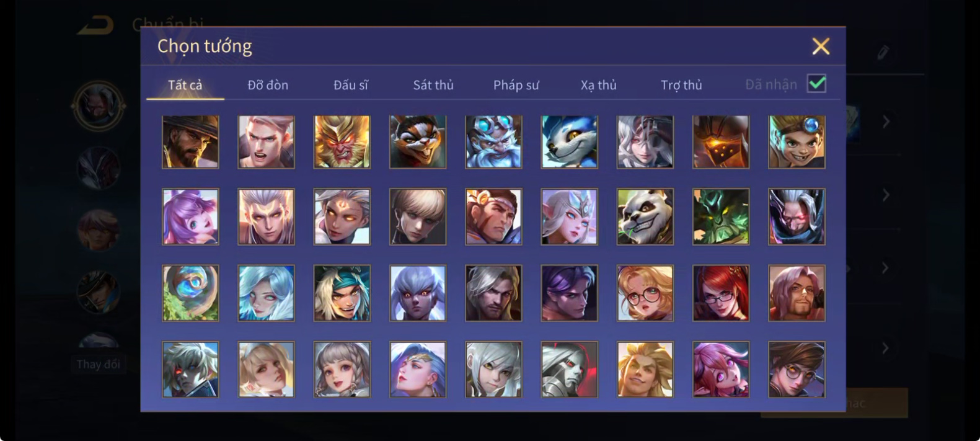This screenshot has height=441, width=980.
Task: Choose the red-haired hero with glasses
Action: click(x=721, y=293)
